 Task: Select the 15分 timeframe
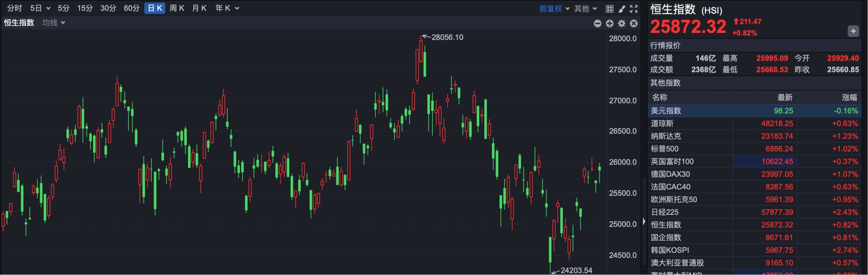85,8
